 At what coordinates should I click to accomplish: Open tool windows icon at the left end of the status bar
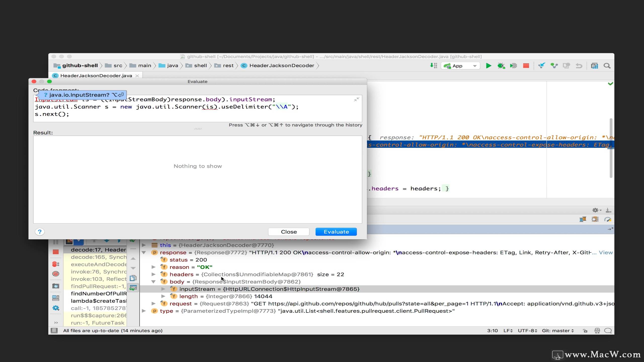[54, 331]
